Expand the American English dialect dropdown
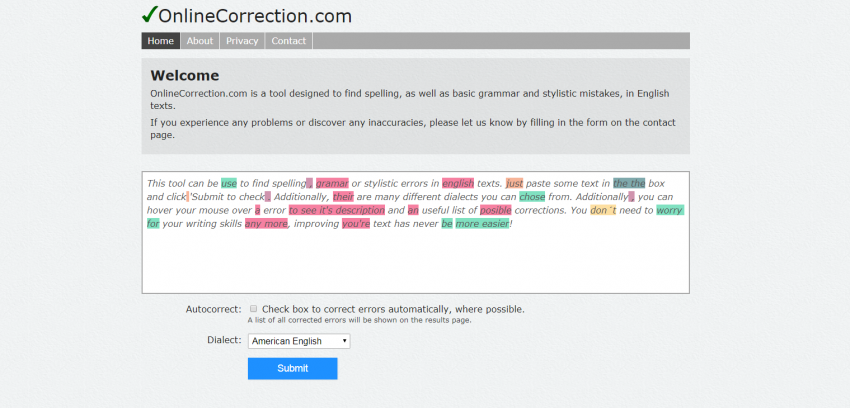This screenshot has width=850, height=408. [x=299, y=341]
